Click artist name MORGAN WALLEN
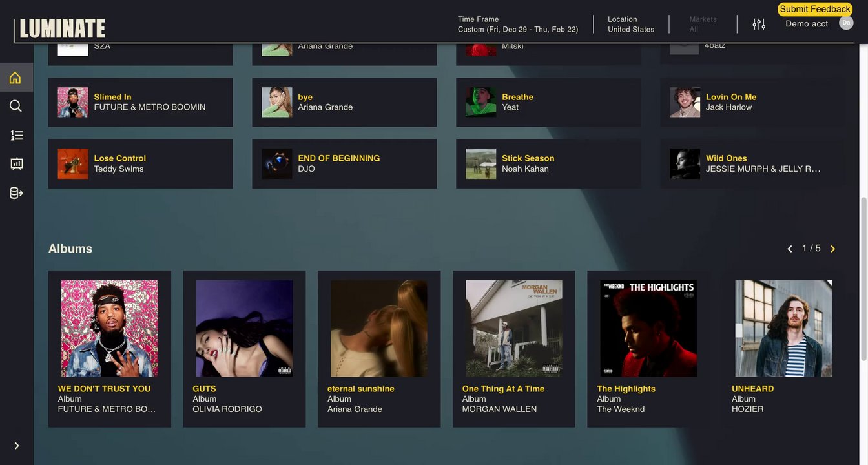 [x=499, y=409]
